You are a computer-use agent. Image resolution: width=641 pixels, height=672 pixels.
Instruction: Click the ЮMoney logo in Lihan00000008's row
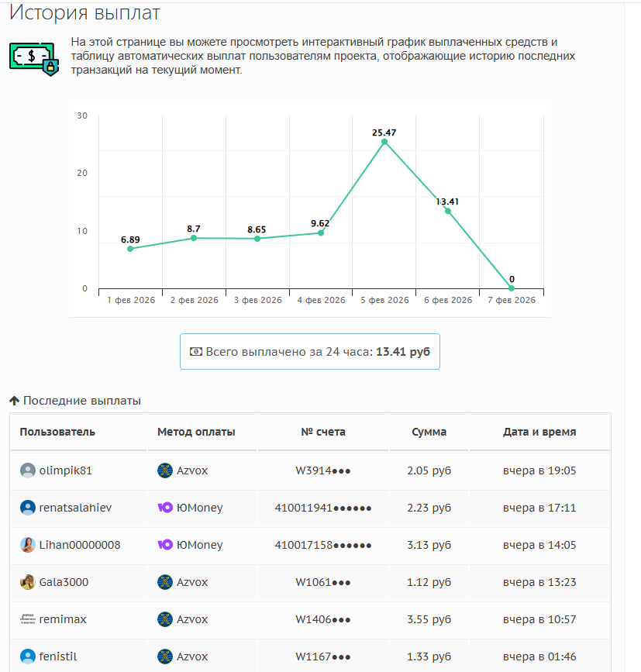pos(165,545)
